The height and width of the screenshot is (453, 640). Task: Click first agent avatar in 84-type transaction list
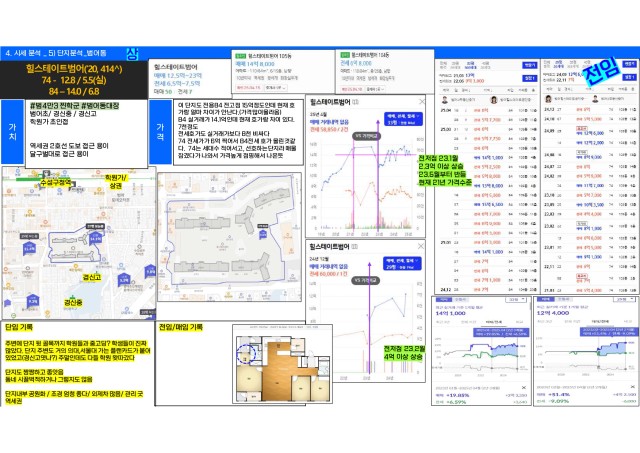click(445, 100)
